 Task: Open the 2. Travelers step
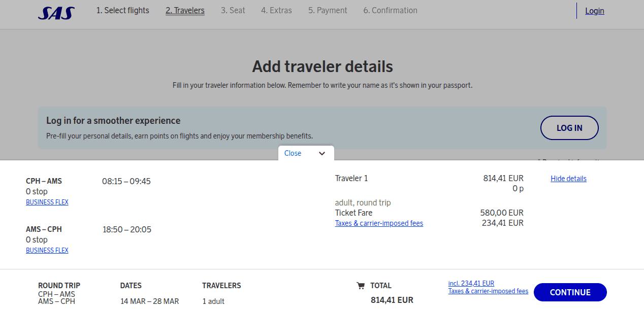[x=185, y=10]
